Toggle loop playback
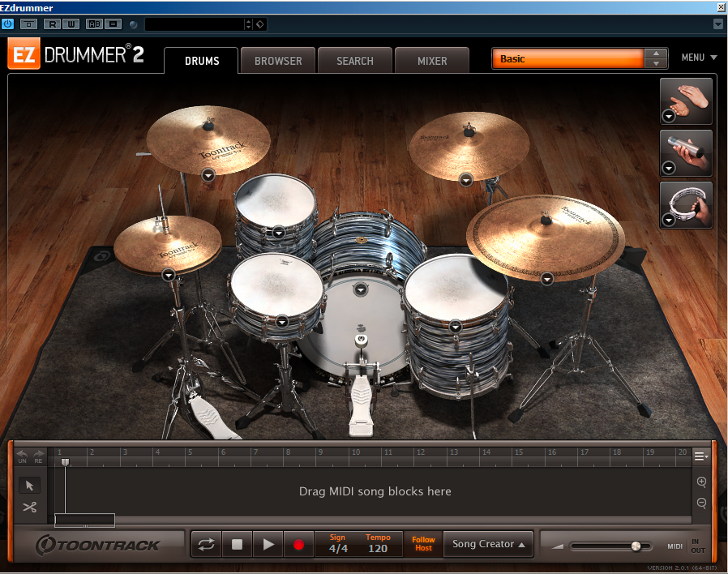 tap(206, 544)
